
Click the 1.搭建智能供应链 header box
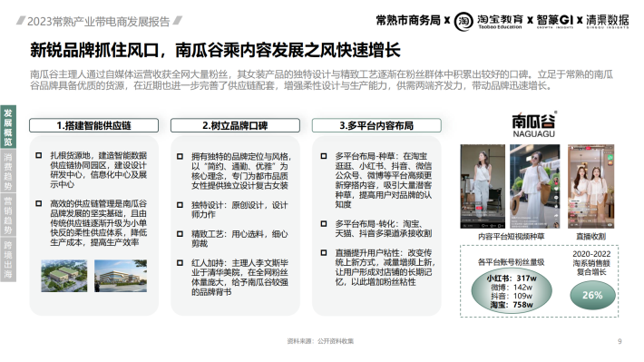tap(93, 125)
